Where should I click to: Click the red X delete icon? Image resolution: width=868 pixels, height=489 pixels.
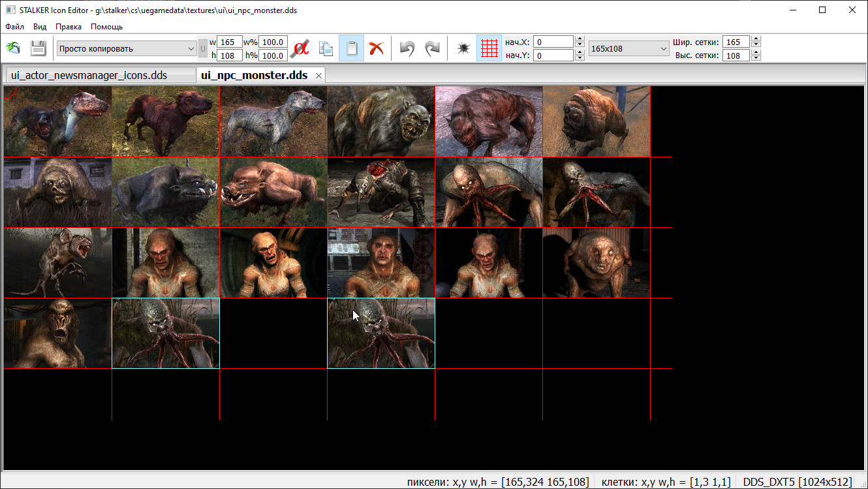(376, 48)
